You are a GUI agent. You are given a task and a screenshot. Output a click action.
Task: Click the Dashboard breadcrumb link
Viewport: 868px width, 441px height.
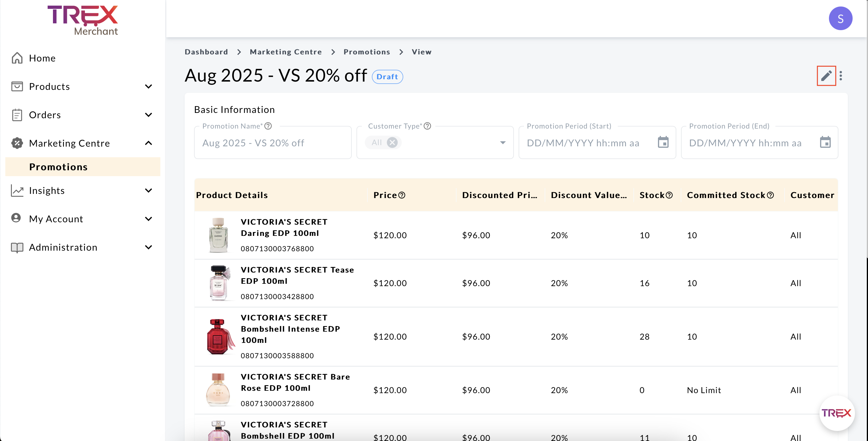click(206, 52)
